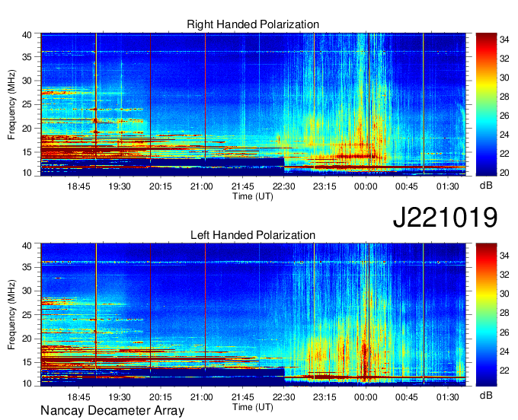Click the 'Nancay Decameter Array' caption
518x420 pixels.
[112, 411]
